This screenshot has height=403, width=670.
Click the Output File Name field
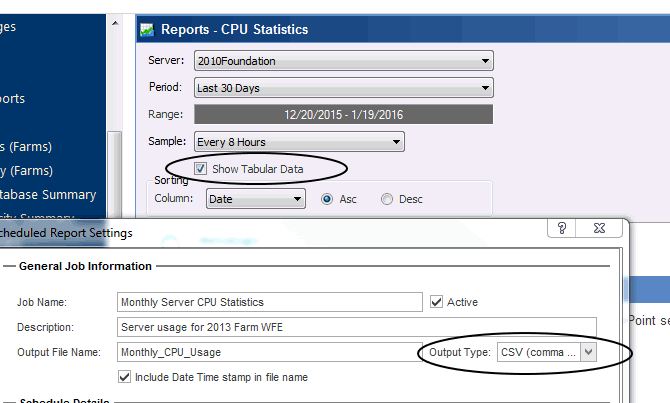coord(263,352)
